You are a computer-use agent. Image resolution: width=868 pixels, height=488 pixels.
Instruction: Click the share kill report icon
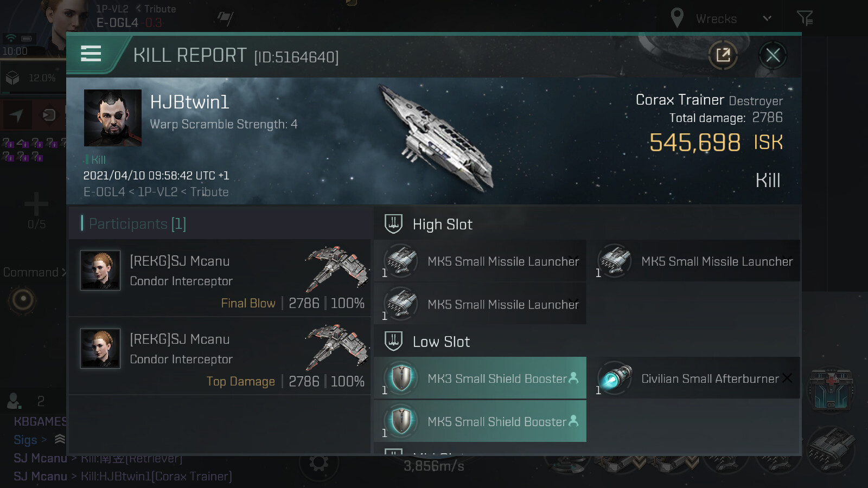[723, 55]
